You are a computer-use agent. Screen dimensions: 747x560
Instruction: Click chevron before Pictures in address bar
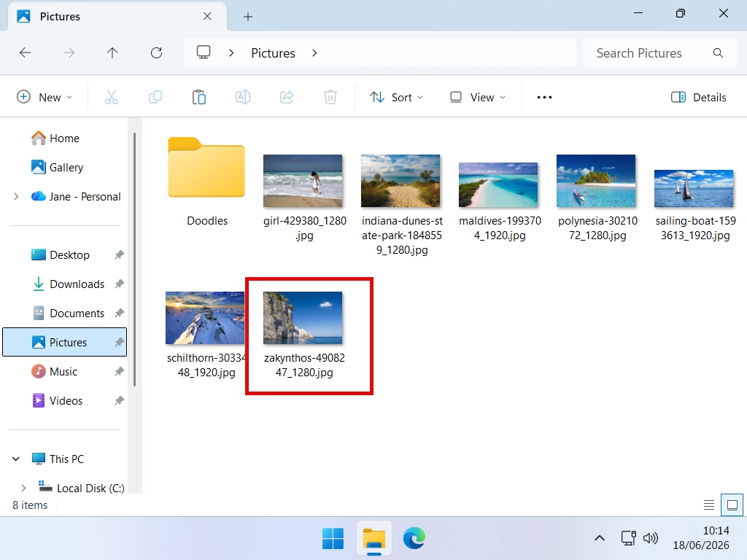click(231, 52)
